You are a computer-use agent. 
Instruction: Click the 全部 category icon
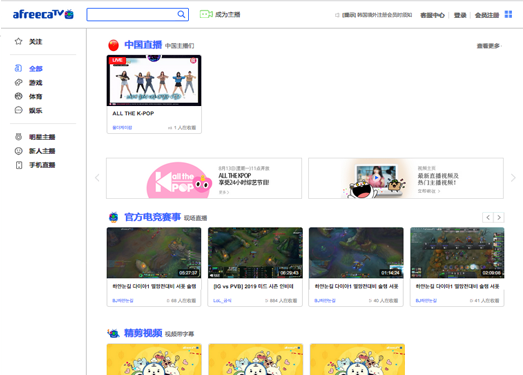pos(18,68)
